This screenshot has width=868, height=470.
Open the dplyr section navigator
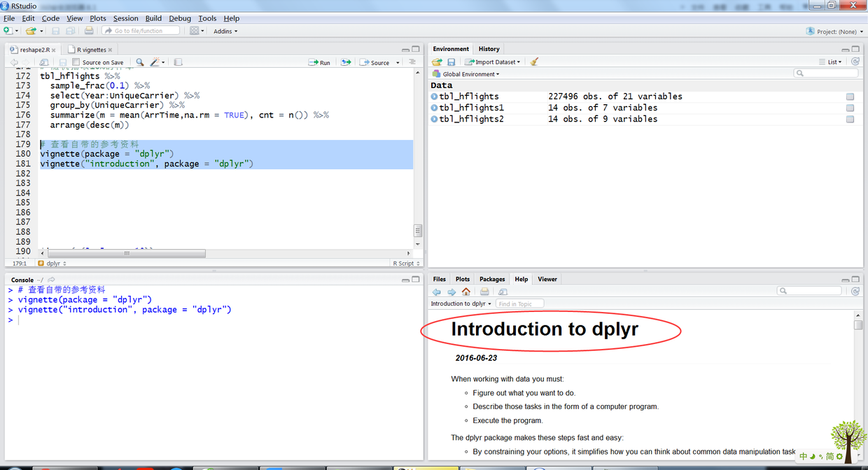[52, 264]
